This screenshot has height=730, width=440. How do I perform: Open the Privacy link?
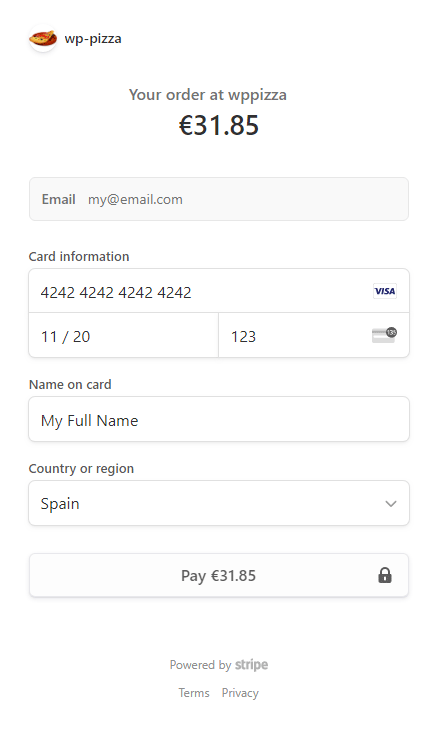240,693
